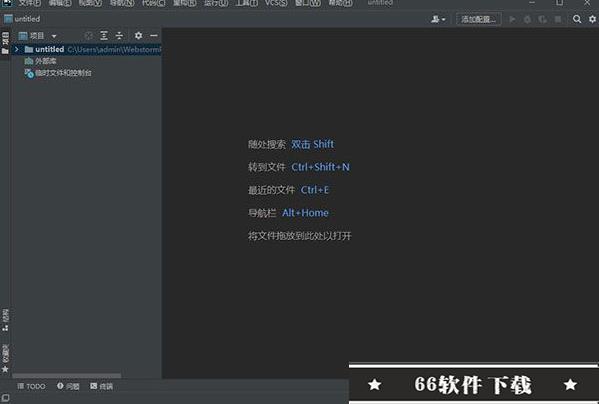
Task: Toggle the Project tool window side tab
Action: pos(5,43)
